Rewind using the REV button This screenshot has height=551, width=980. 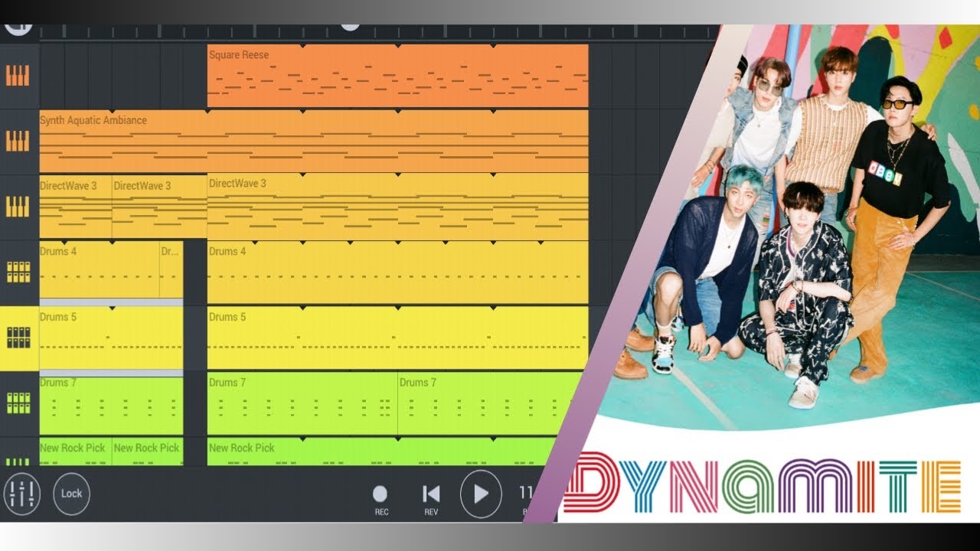[431, 500]
